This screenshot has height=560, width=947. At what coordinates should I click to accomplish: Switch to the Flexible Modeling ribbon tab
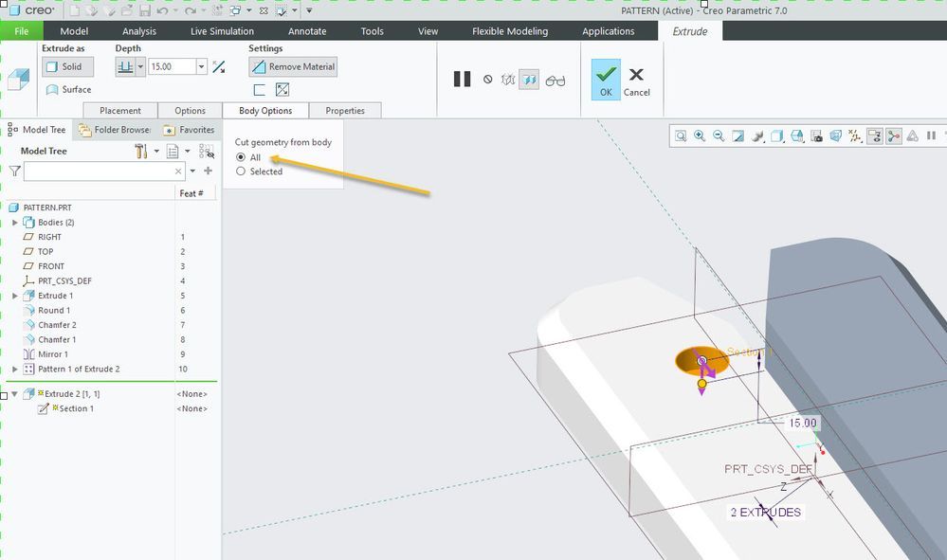click(510, 31)
